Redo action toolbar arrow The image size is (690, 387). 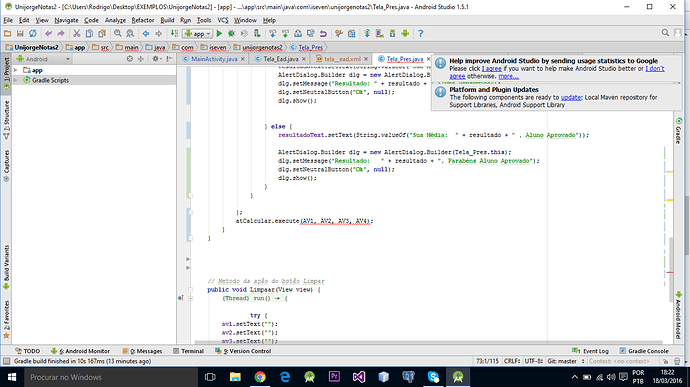pos(61,33)
